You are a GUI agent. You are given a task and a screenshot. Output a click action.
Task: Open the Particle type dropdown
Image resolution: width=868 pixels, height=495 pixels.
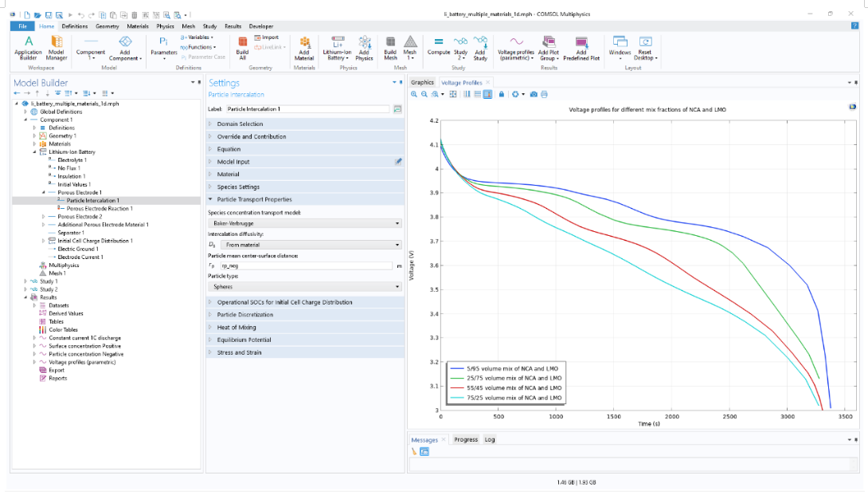pos(305,287)
